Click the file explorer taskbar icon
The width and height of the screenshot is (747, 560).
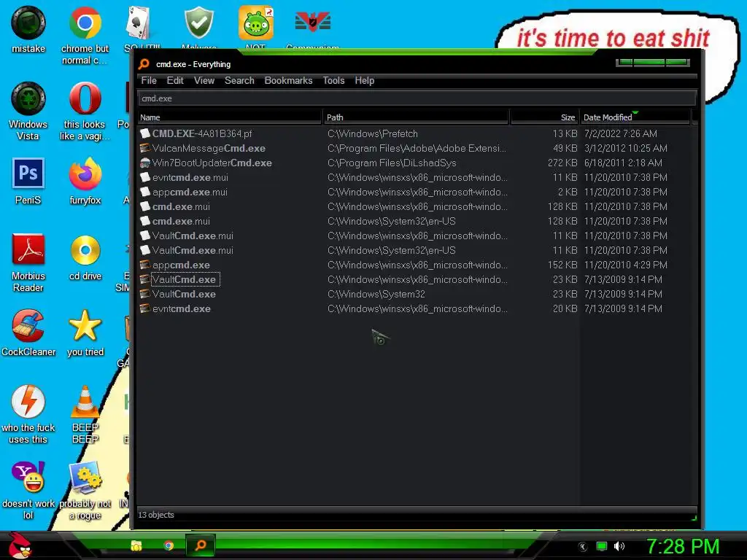pyautogui.click(x=136, y=545)
